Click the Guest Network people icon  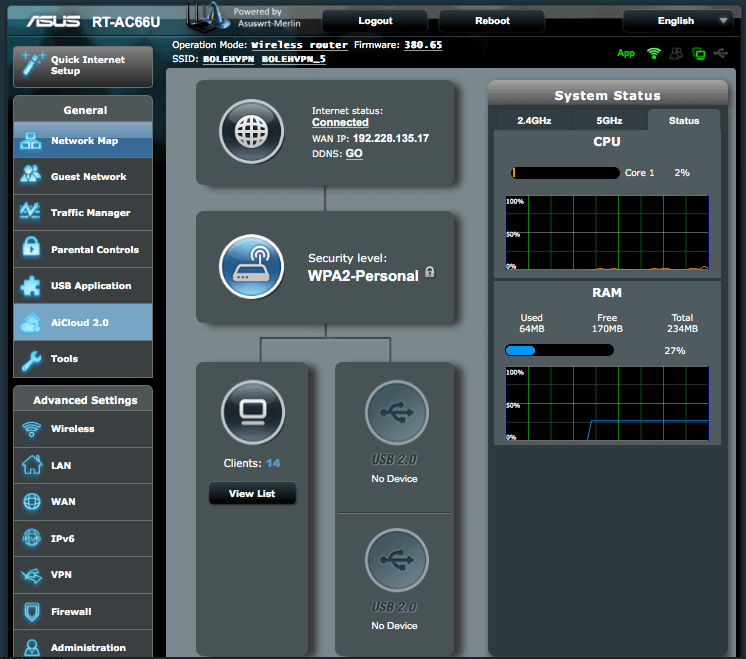tap(30, 175)
